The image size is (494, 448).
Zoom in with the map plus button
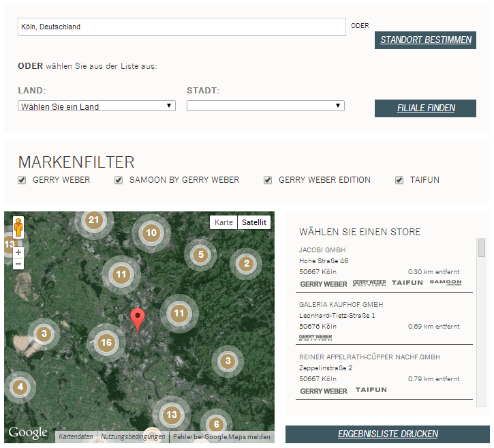tap(18, 252)
